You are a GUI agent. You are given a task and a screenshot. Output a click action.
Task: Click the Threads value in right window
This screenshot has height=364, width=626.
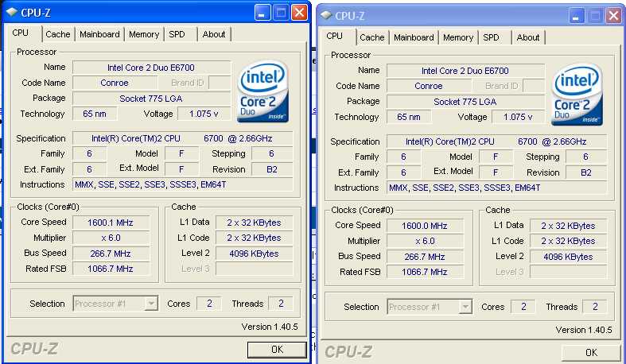coord(595,307)
